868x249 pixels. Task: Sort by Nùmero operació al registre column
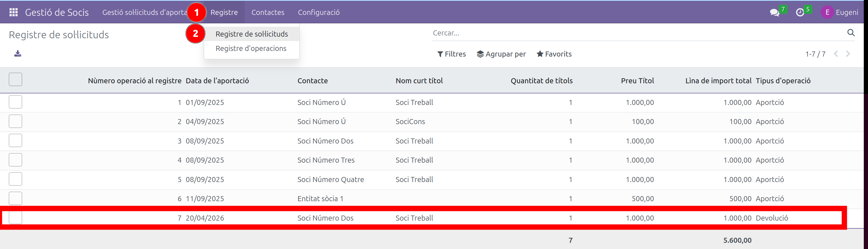coord(135,81)
